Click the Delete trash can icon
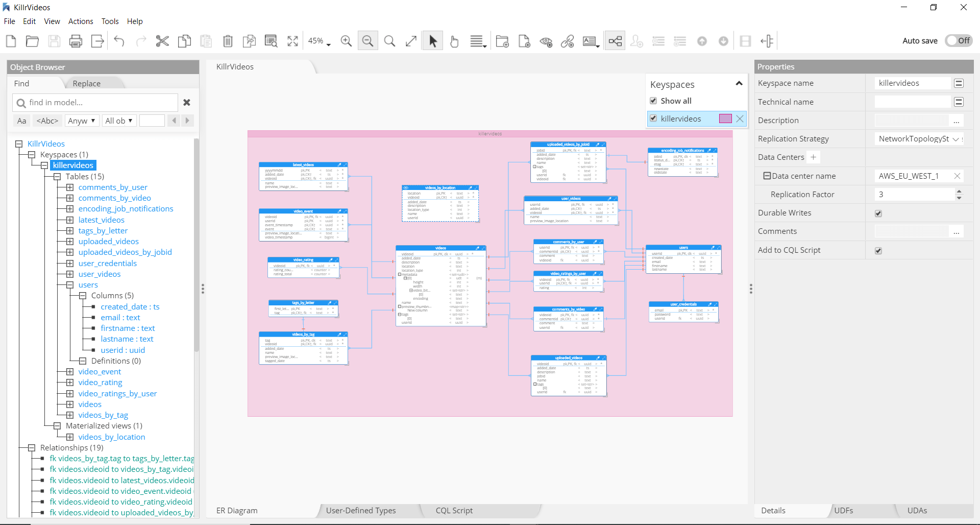Image resolution: width=980 pixels, height=525 pixels. (x=228, y=41)
